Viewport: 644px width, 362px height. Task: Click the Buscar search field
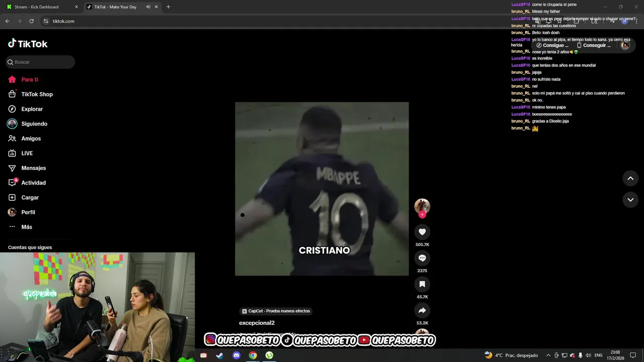40,62
